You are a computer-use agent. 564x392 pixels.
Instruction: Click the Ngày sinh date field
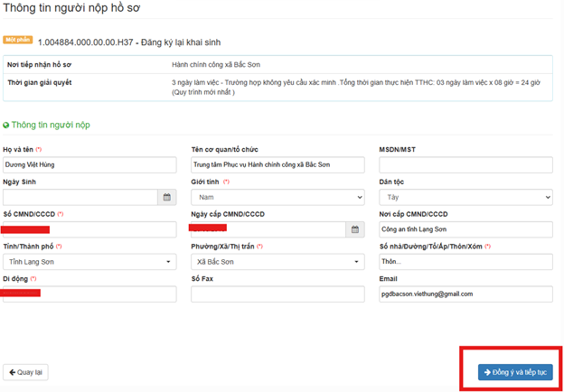80,197
